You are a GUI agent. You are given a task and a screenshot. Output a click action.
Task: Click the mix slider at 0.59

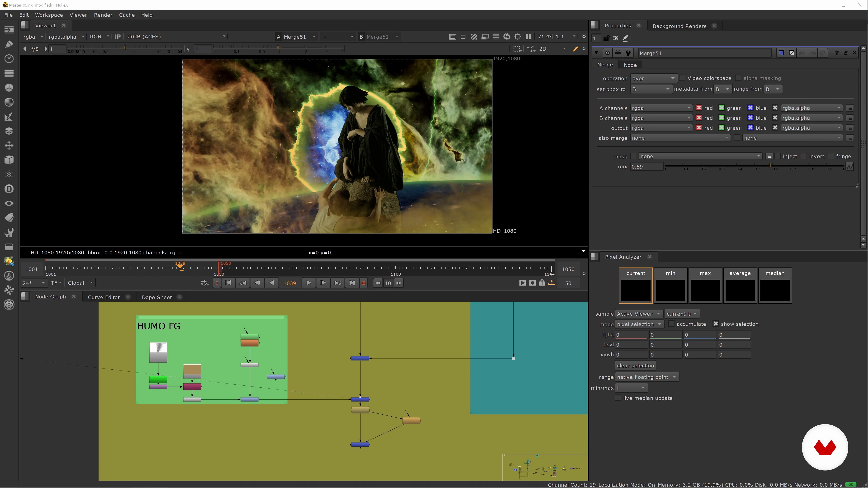(x=770, y=165)
